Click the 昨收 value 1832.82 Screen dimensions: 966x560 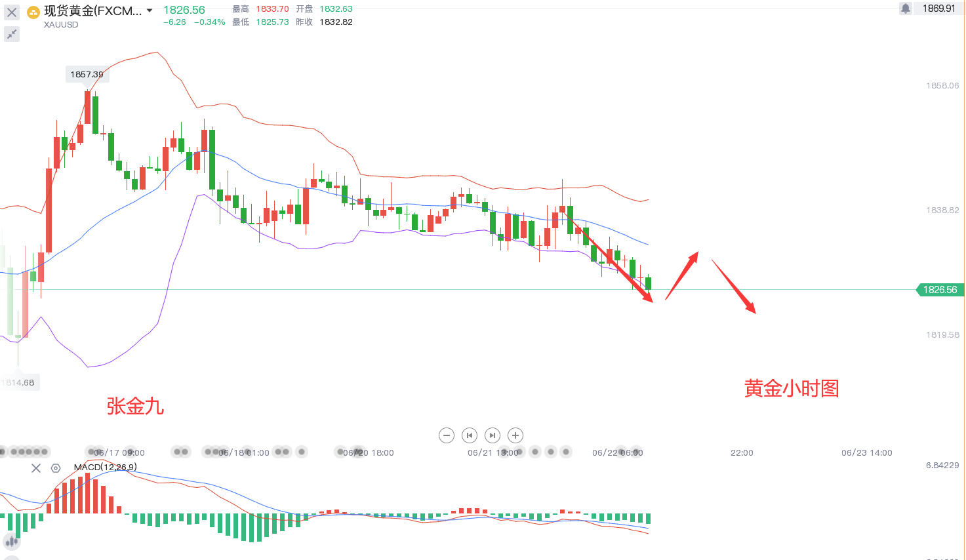[336, 22]
